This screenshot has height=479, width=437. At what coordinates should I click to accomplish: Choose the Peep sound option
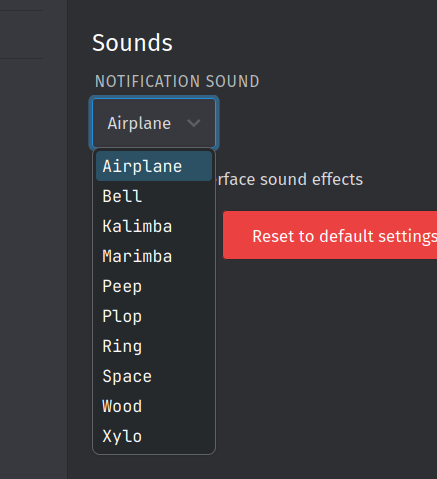(x=154, y=286)
